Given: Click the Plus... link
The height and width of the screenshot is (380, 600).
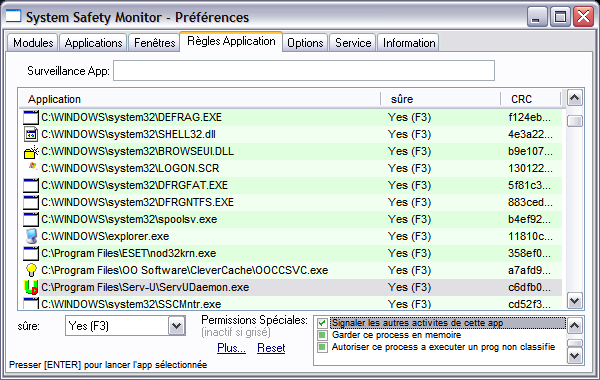Looking at the screenshot, I should coord(231,348).
